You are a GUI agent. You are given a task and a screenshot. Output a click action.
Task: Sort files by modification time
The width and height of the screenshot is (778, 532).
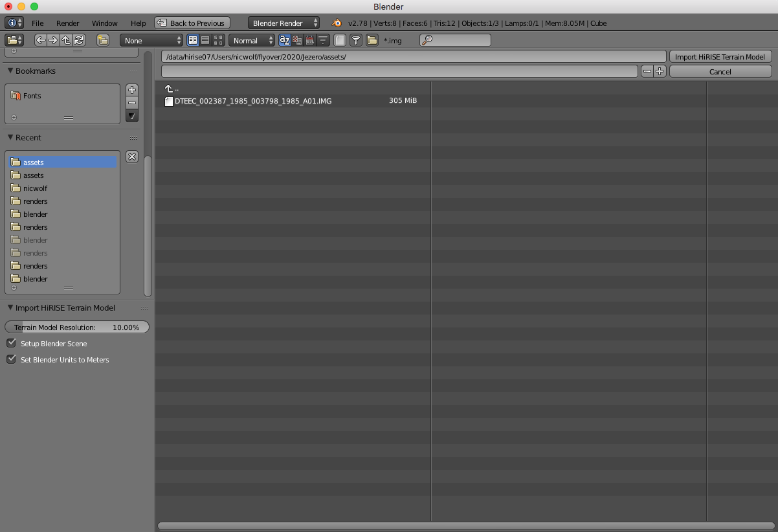tap(310, 40)
